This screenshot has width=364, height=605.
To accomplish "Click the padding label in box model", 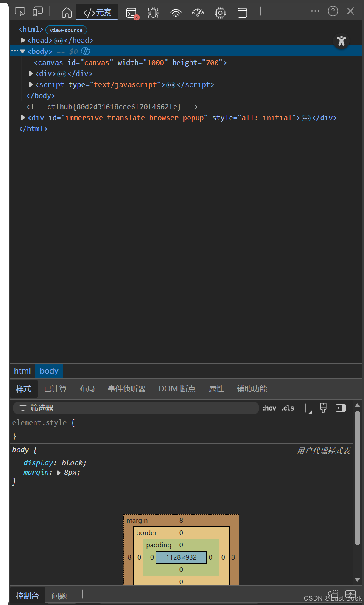I will 159,545.
